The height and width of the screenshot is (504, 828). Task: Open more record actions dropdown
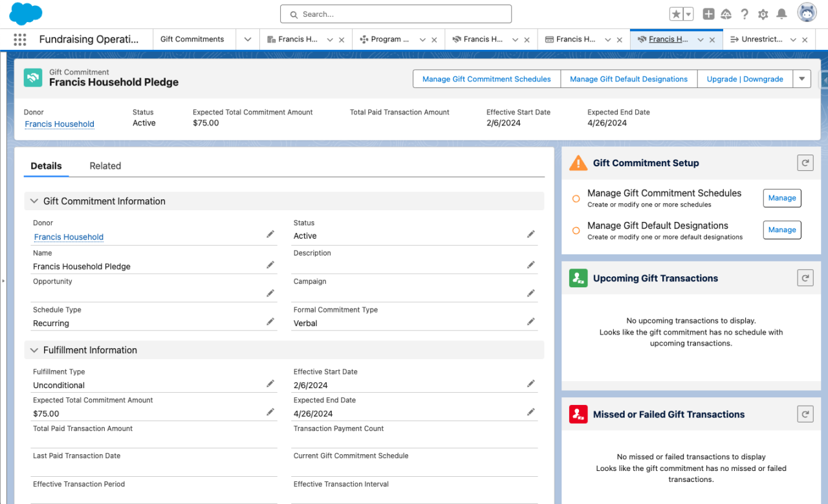(801, 79)
